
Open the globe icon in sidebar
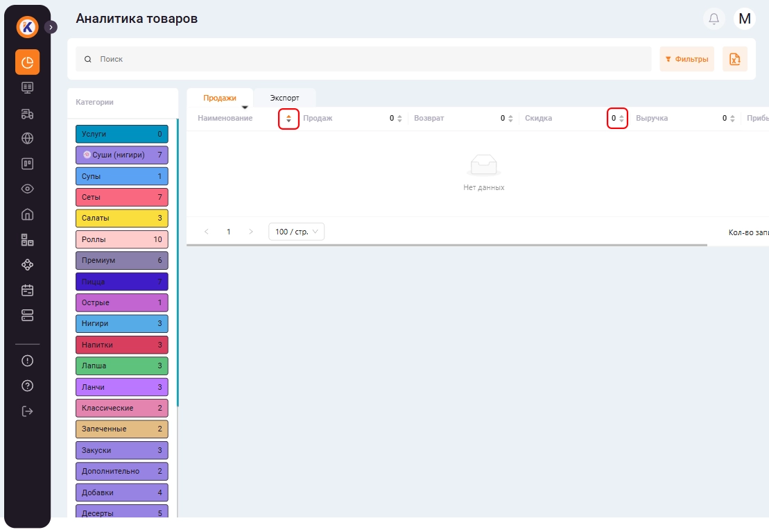click(27, 138)
